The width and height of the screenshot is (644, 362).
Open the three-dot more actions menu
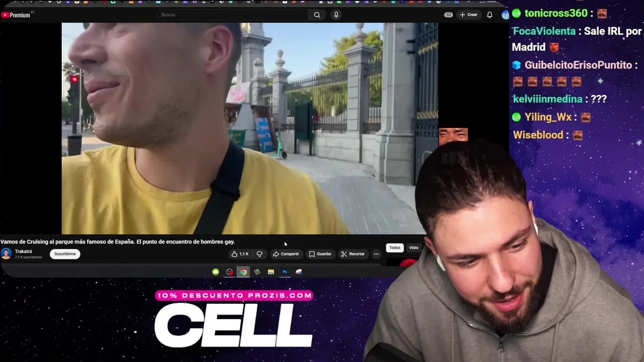[376, 254]
